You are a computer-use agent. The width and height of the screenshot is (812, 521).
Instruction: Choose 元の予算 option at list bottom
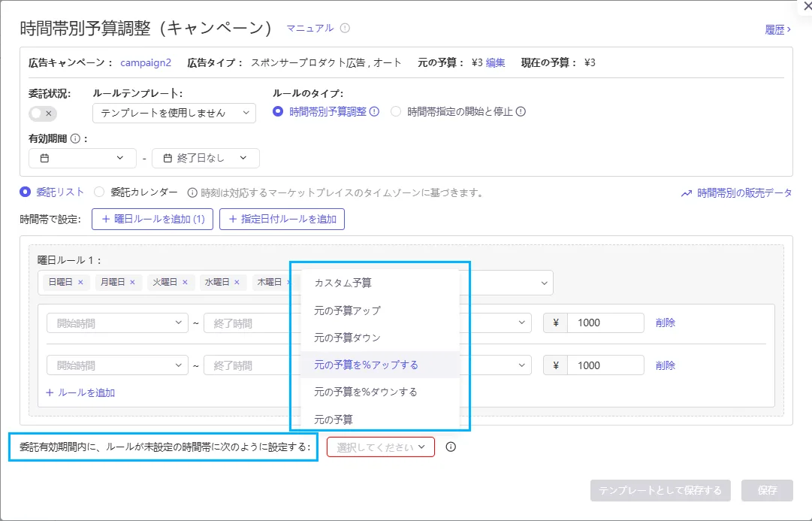pos(380,419)
